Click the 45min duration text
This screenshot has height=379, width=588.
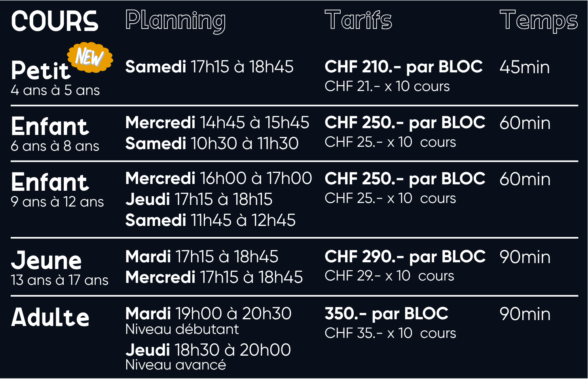click(525, 67)
